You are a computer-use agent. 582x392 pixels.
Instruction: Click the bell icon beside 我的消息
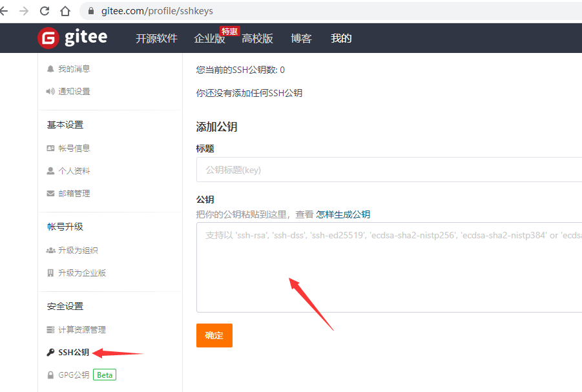click(50, 68)
